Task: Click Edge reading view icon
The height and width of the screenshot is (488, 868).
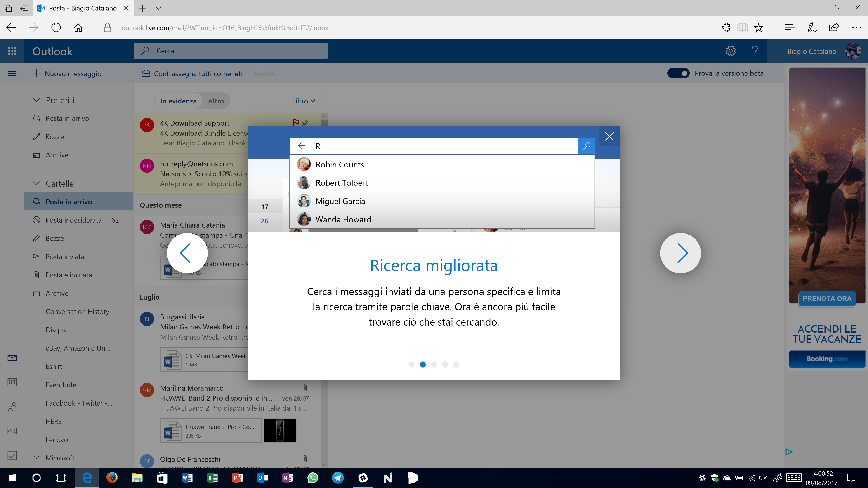Action: [x=742, y=27]
